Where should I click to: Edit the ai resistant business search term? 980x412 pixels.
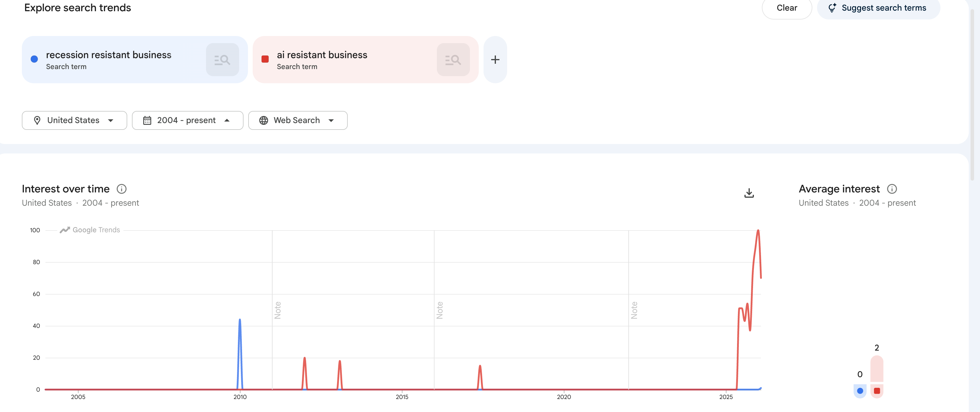[322, 55]
